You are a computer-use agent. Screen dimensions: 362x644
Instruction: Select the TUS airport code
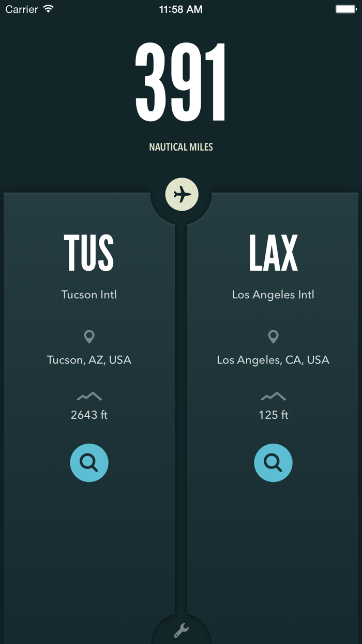pyautogui.click(x=89, y=253)
